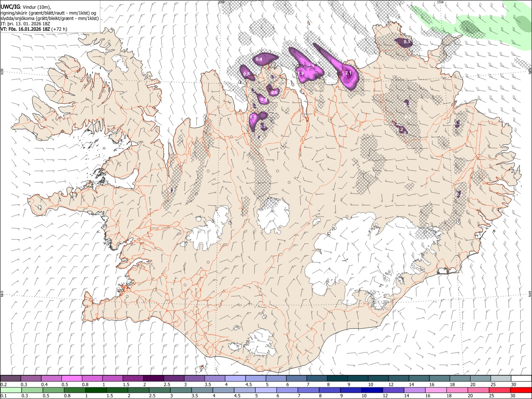The image size is (532, 399).
Task: Click the 20W longitude label at the top
Action: [221, 2]
